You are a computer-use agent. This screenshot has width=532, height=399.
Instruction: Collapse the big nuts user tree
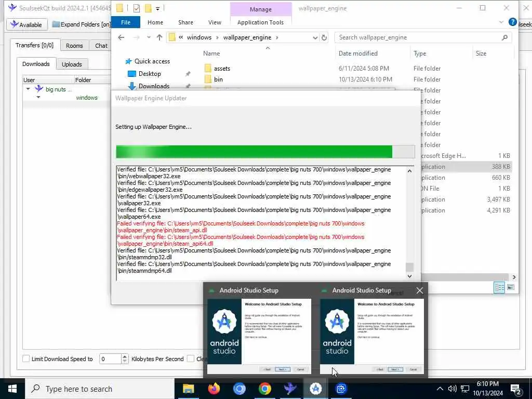pos(28,89)
